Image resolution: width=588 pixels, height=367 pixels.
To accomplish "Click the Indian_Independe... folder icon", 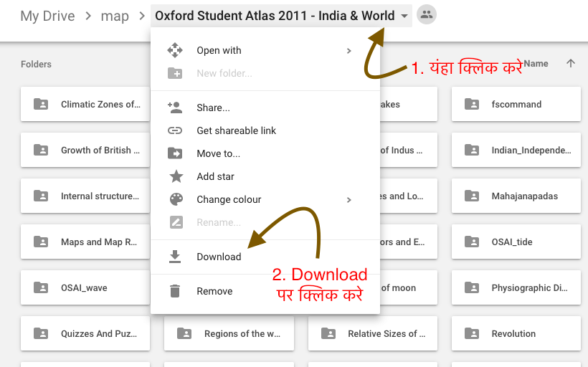I will coord(472,150).
